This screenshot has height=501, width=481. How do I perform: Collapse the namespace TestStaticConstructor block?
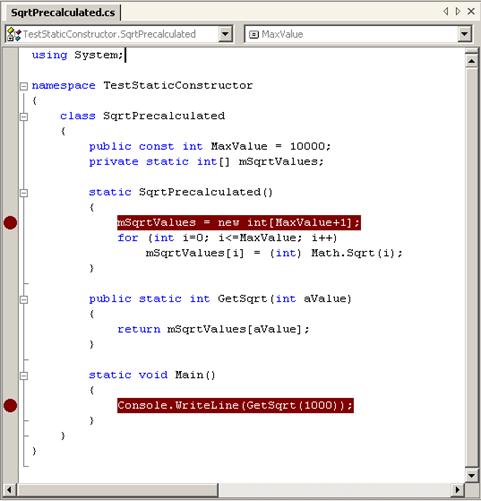(x=24, y=86)
